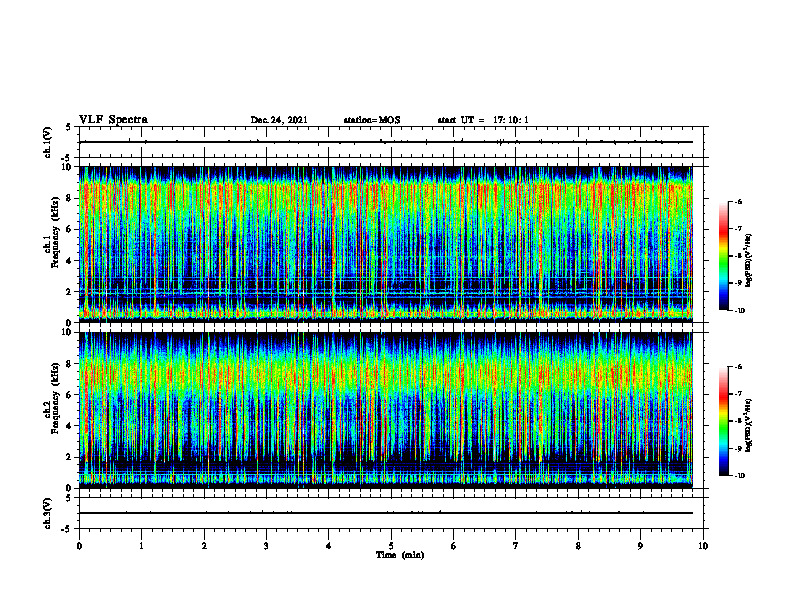Click time axis tick label "10"
This screenshot has width=792, height=612.
[x=703, y=546]
